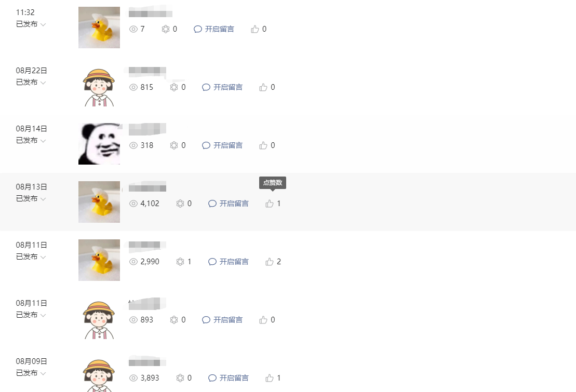Viewport: 576px width, 392px height.
Task: Open the 已发布 dropdown under 08月22日
Action: pos(31,83)
